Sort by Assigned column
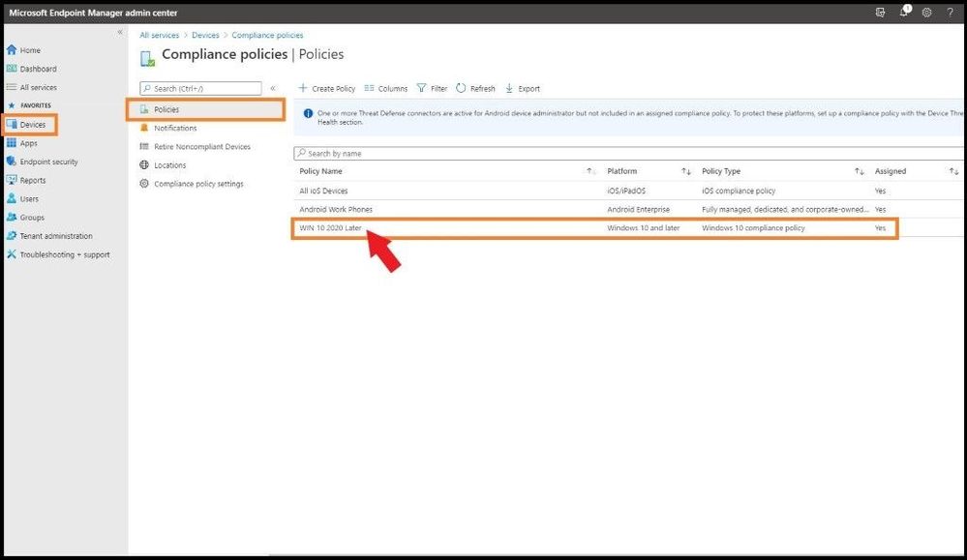 click(x=890, y=171)
